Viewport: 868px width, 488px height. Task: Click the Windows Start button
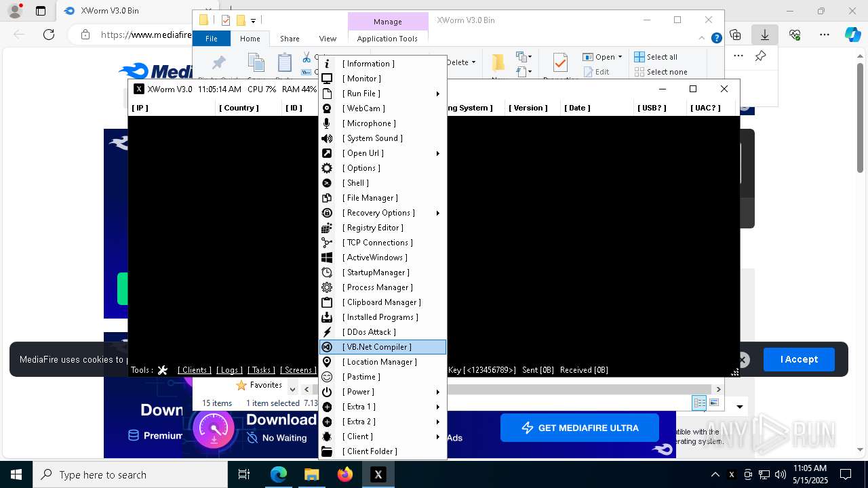click(16, 474)
